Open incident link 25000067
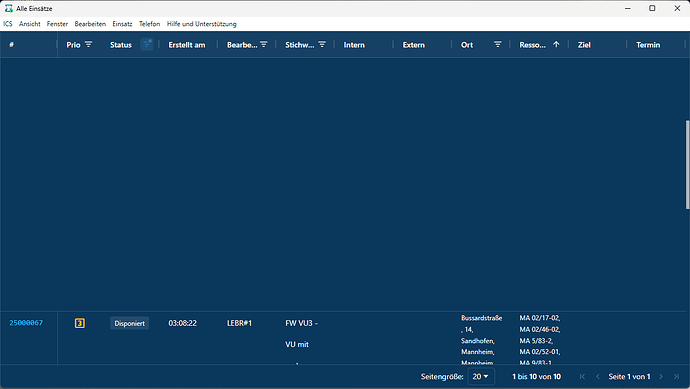Viewport: 690px width, 389px height. click(26, 323)
